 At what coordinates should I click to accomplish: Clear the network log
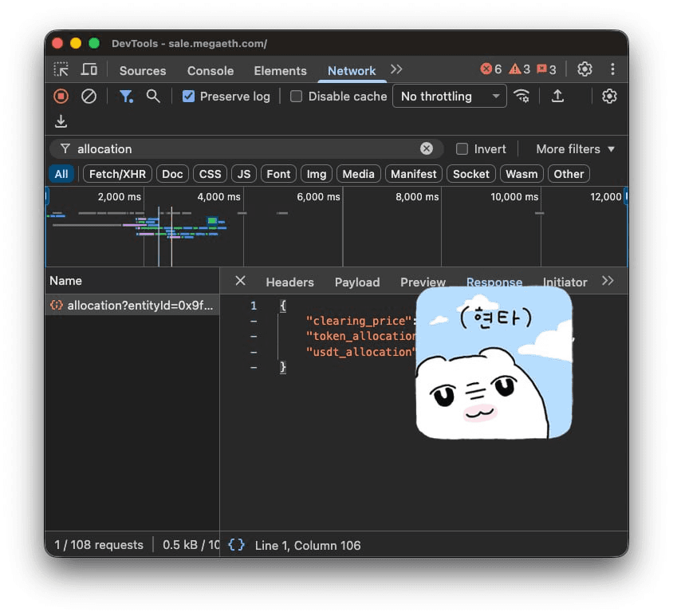pos(89,96)
